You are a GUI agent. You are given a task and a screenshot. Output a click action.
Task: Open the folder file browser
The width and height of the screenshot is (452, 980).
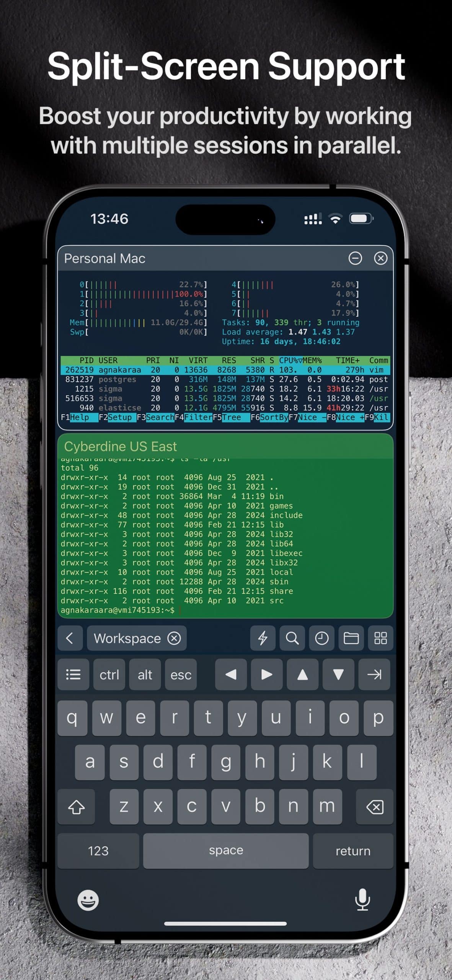(351, 638)
